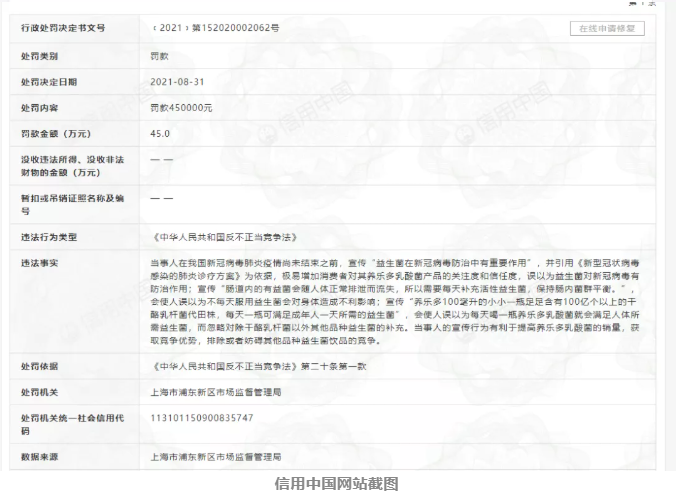Image resolution: width=676 pixels, height=496 pixels.
Task: Click 上海市浦东新区市场监督管理局 in 数据来源 row
Action: pos(216,457)
